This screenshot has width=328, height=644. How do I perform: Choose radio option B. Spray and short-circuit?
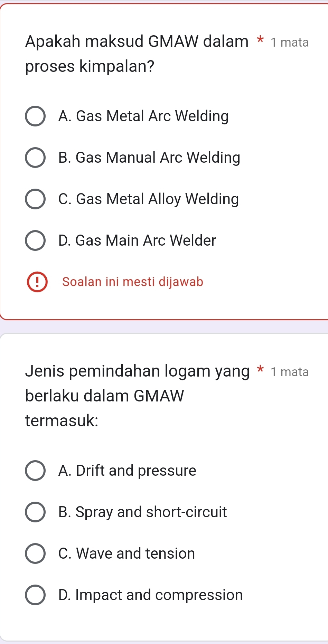pos(35,512)
